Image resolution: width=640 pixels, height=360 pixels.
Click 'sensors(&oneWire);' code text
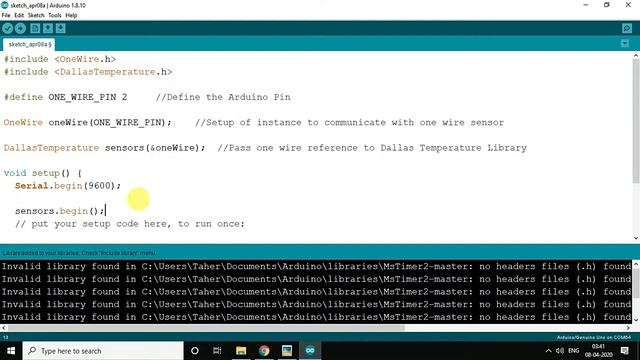pyautogui.click(x=155, y=148)
